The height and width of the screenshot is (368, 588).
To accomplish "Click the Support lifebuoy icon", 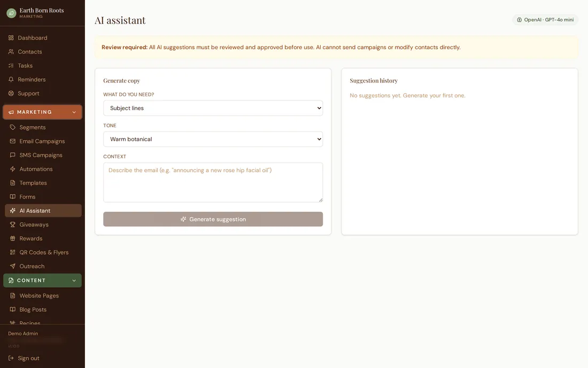I will 11,94.
